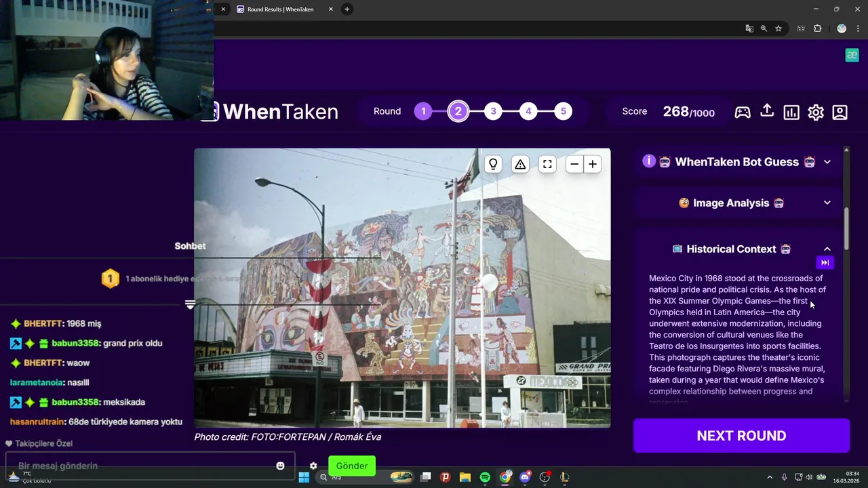
Task: Select round 1 in the round tracker
Action: tap(423, 111)
